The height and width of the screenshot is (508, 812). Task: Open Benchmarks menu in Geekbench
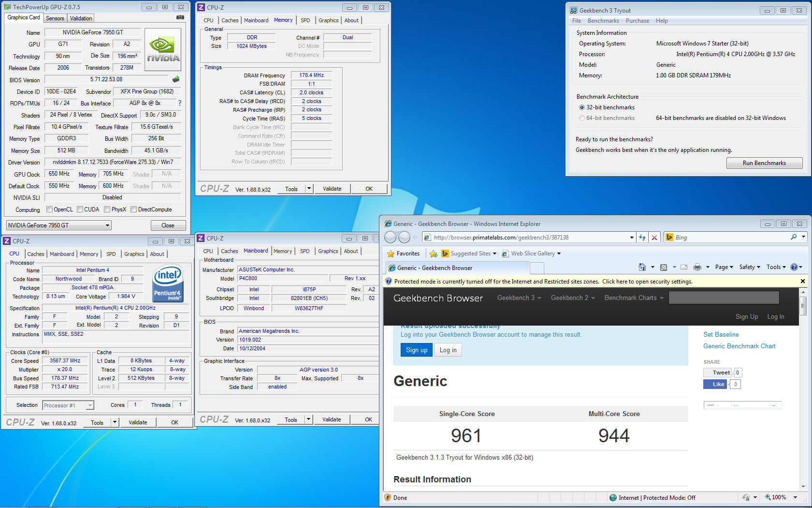pyautogui.click(x=603, y=21)
